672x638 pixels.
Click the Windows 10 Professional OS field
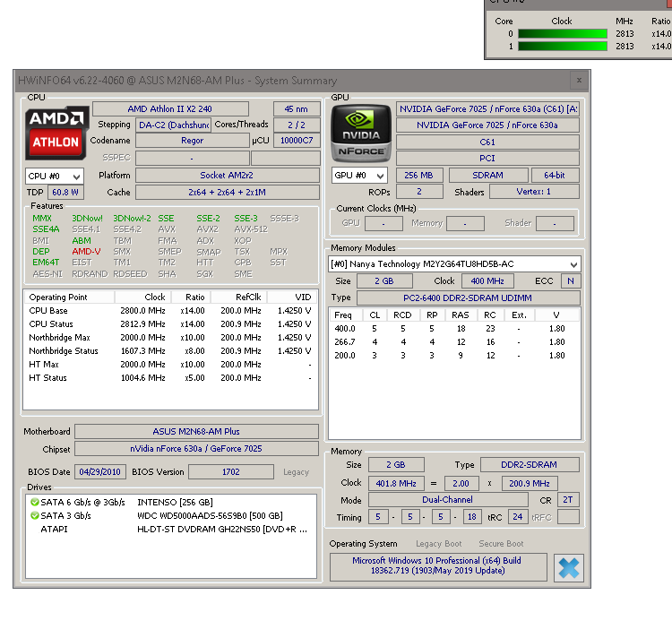(x=438, y=565)
